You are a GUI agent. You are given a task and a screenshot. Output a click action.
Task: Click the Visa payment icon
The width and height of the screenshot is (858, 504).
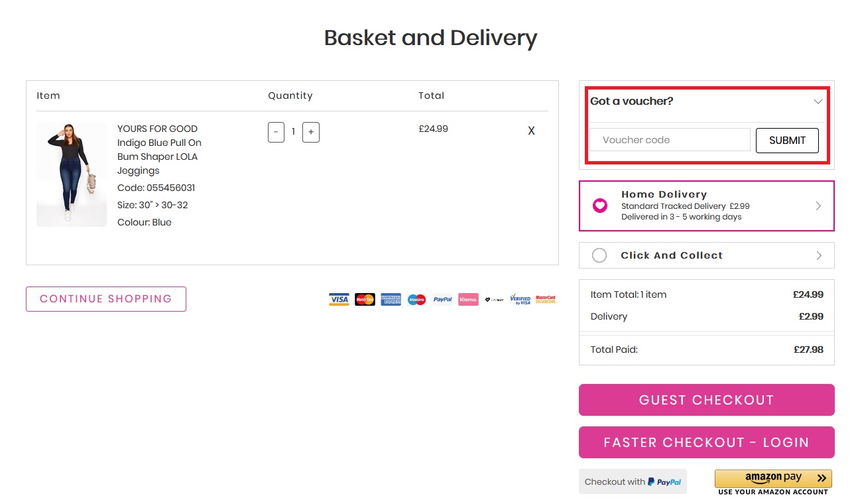(x=339, y=300)
